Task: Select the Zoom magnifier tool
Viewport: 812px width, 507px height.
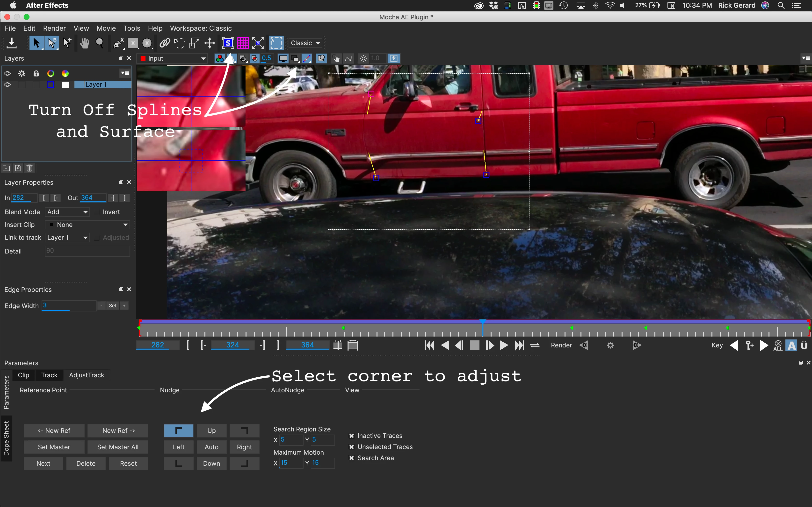Action: tap(99, 43)
